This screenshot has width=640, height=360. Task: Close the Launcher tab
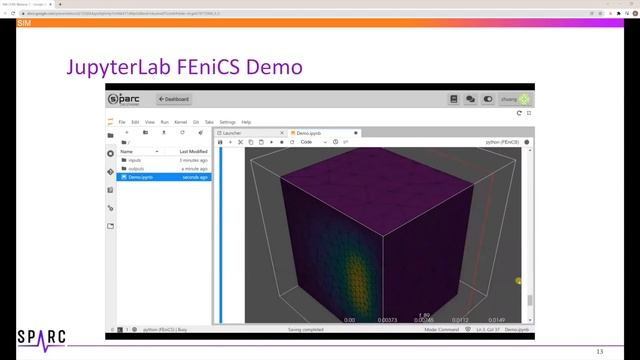(282, 133)
